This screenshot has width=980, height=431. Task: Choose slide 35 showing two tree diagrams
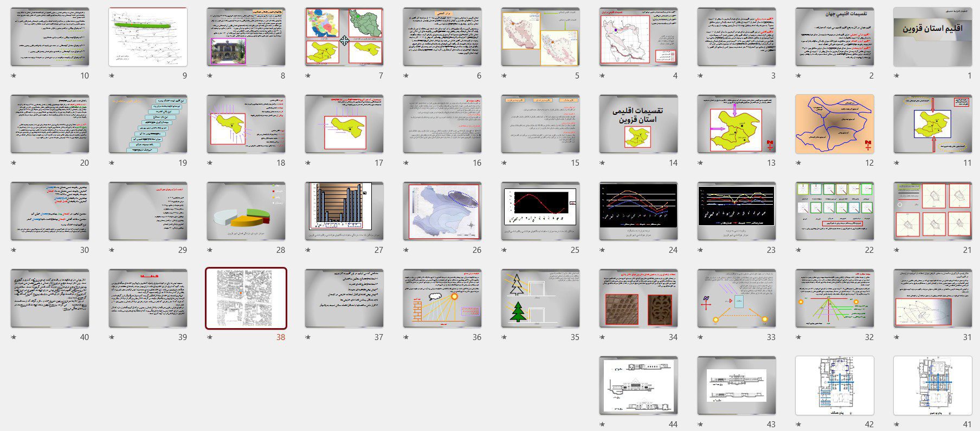(540, 298)
